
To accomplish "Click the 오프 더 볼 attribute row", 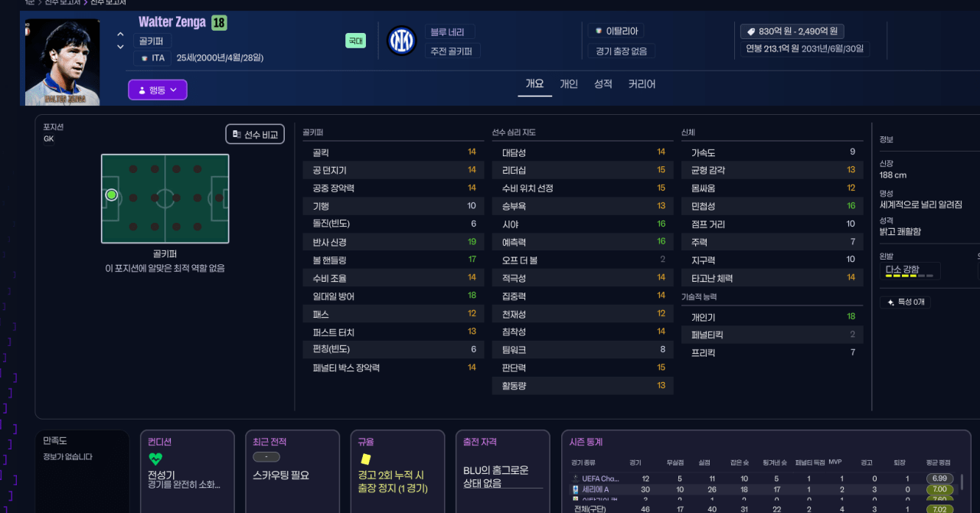I will pos(583,260).
